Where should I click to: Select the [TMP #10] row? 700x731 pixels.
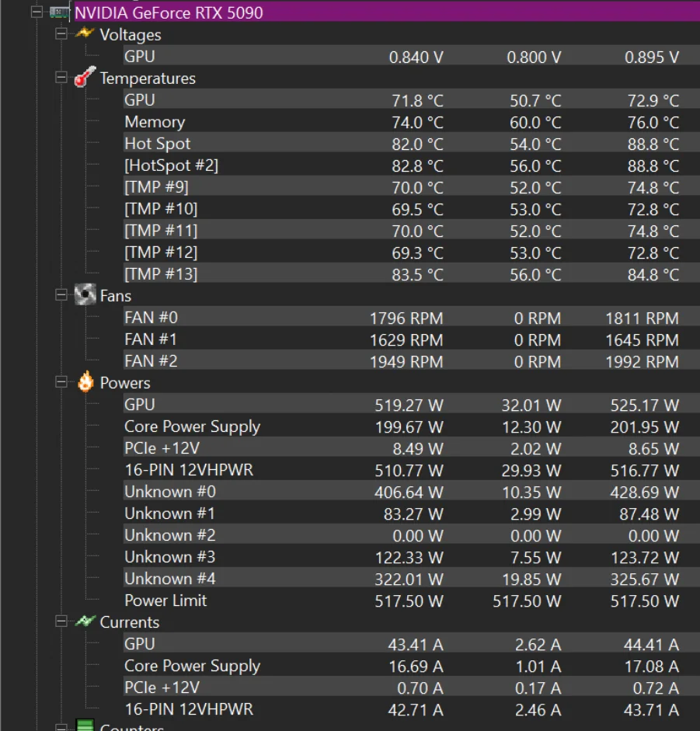[x=411, y=208]
